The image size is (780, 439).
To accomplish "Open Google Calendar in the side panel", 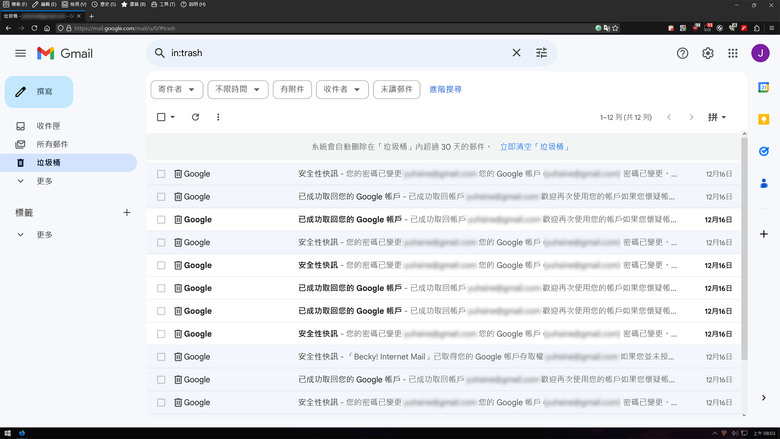I will click(x=764, y=87).
